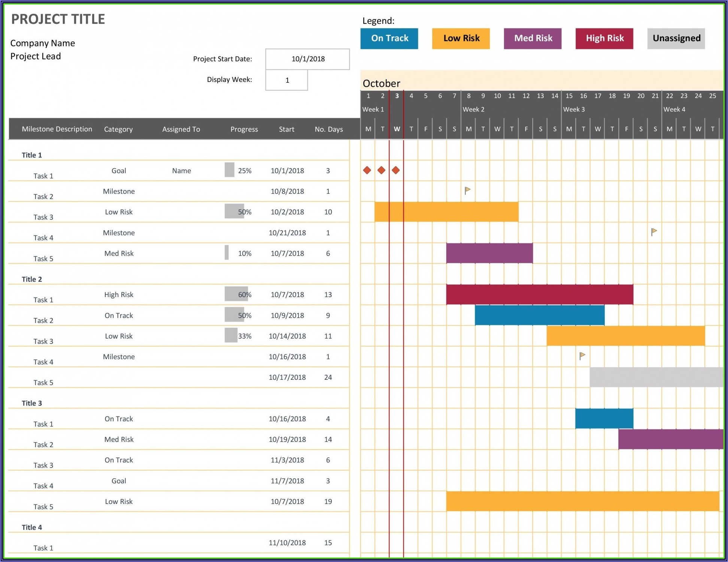Select the High Risk legend swatch
728x562 pixels.
(x=604, y=39)
